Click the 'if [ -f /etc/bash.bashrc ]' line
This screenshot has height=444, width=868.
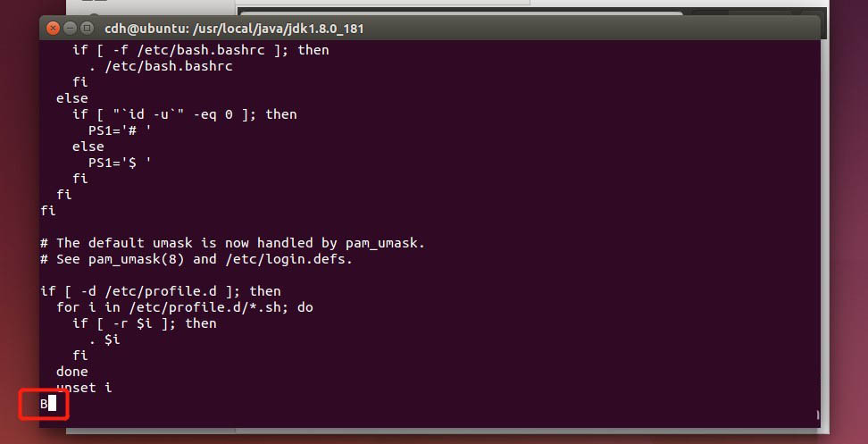tap(201, 50)
